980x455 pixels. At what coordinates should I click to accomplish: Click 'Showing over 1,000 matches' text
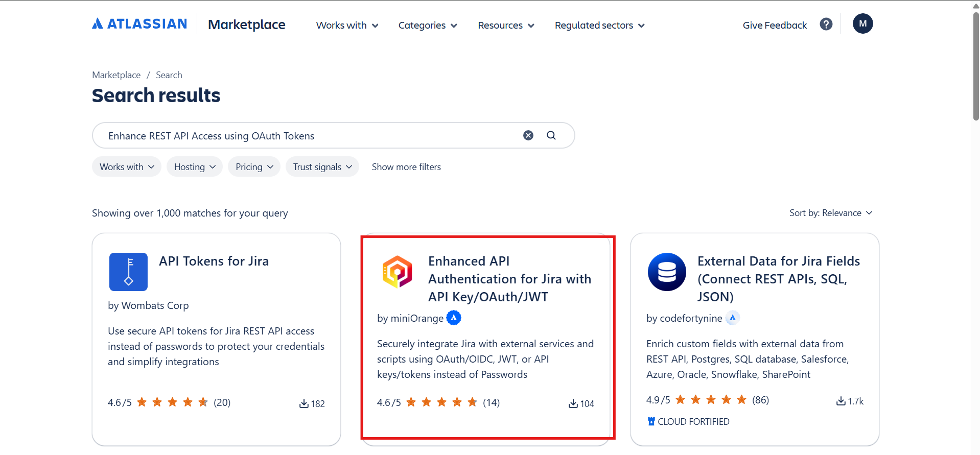coord(190,213)
